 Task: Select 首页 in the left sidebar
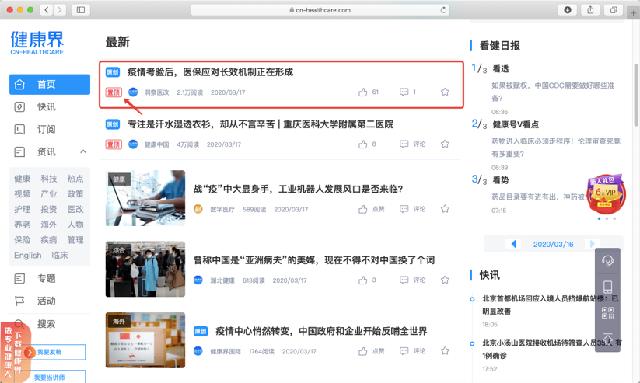click(x=49, y=85)
